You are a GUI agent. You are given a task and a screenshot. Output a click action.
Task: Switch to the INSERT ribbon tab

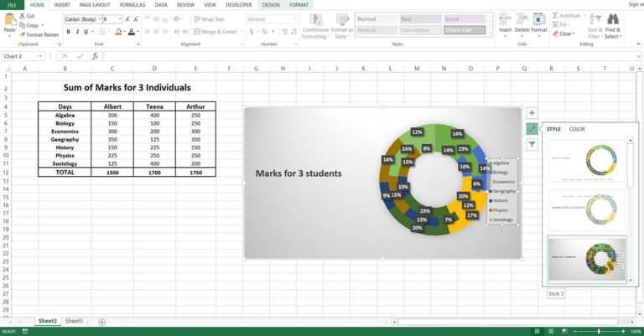tap(61, 5)
